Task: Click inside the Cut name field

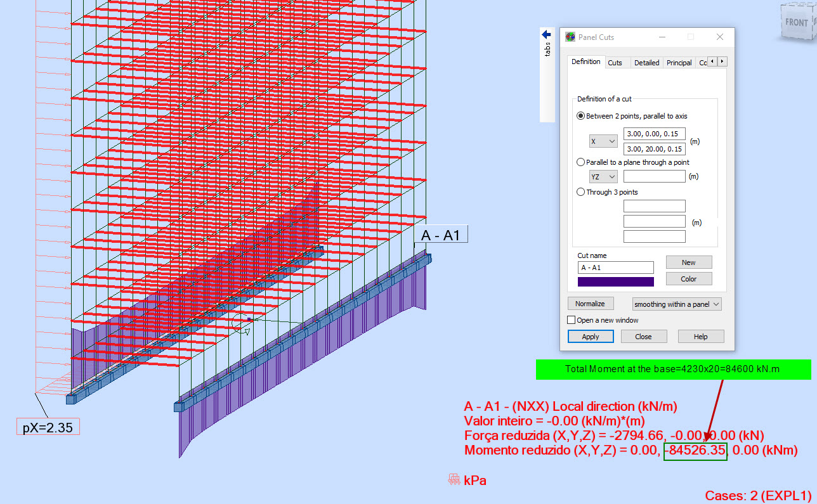Action: click(x=615, y=267)
